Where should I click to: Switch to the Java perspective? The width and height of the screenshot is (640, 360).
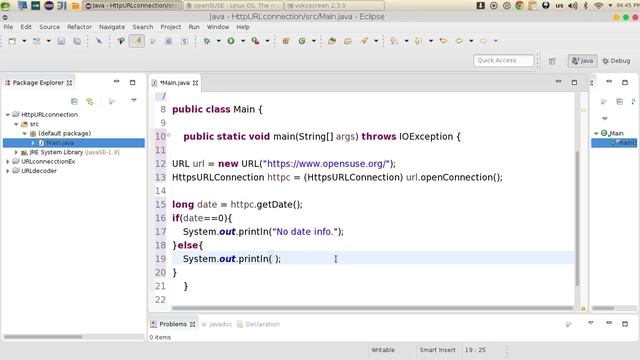point(582,61)
